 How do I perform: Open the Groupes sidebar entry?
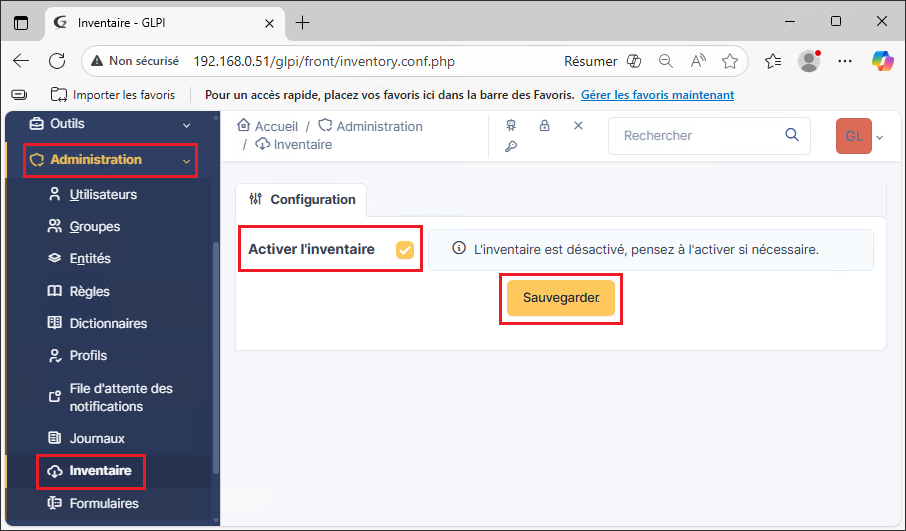(x=94, y=227)
